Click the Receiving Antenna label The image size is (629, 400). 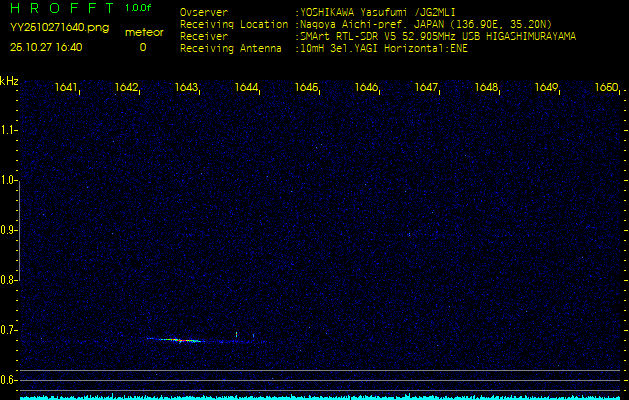(x=231, y=49)
